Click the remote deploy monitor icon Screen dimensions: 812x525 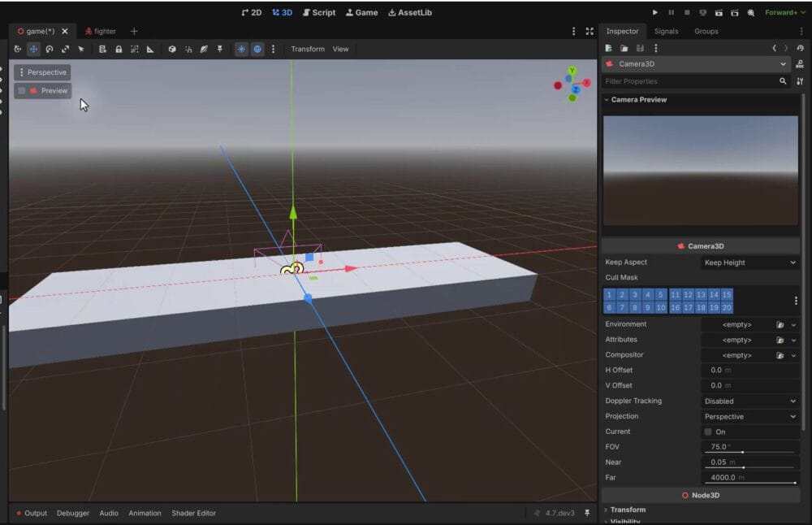pyautogui.click(x=702, y=12)
